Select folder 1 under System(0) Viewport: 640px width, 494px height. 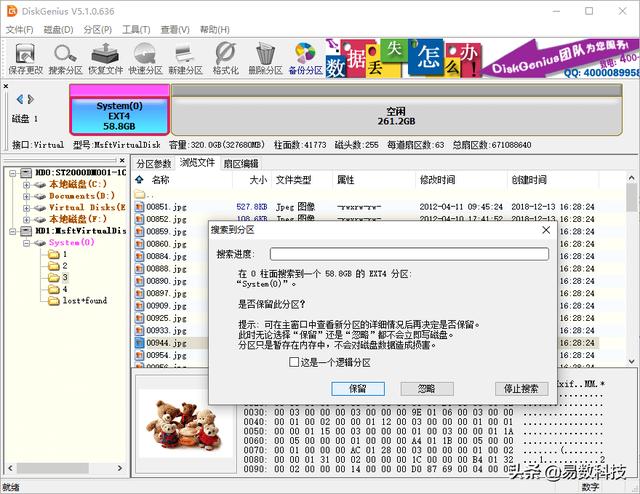click(58, 254)
